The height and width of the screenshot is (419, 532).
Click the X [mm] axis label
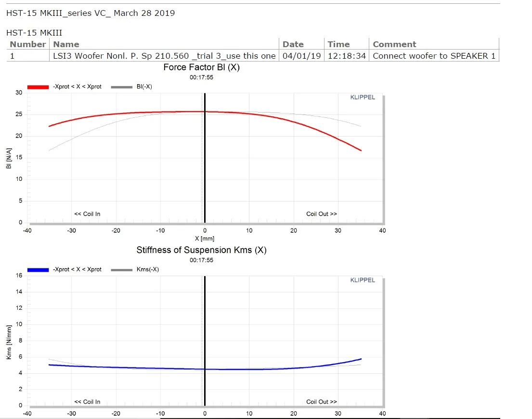(x=205, y=239)
